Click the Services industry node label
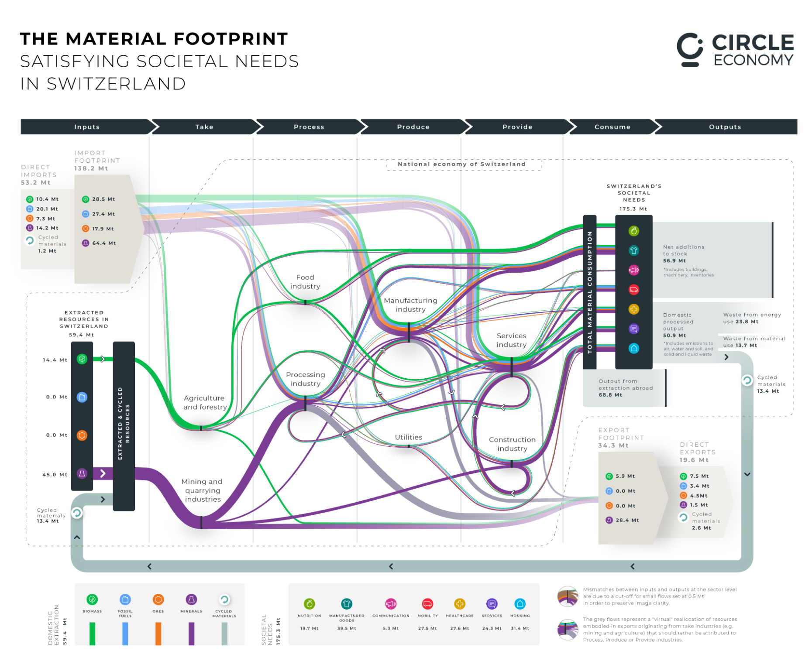This screenshot has width=812, height=668. pyautogui.click(x=511, y=340)
